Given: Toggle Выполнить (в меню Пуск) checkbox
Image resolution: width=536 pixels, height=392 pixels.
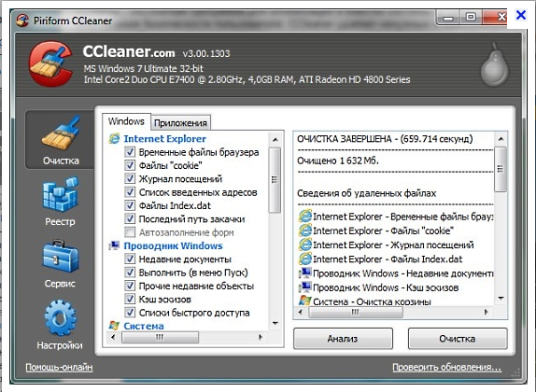Looking at the screenshot, I should 130,272.
